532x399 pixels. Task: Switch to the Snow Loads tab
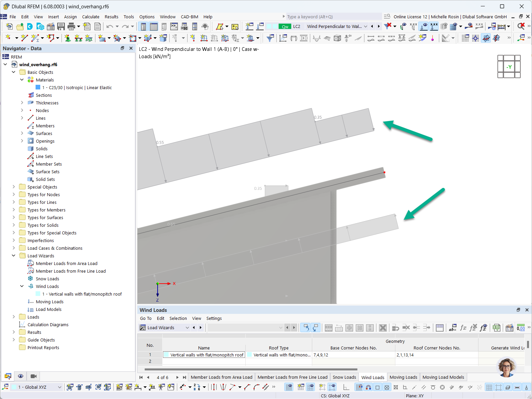tap(344, 377)
